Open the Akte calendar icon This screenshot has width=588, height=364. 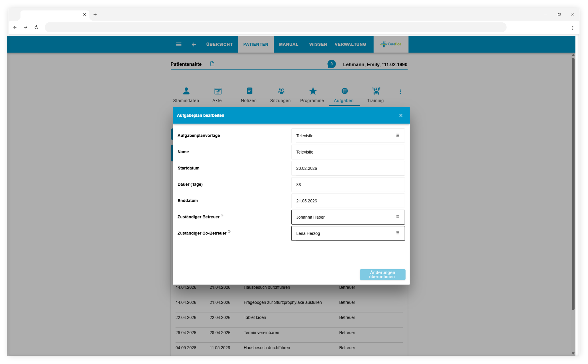point(218,91)
